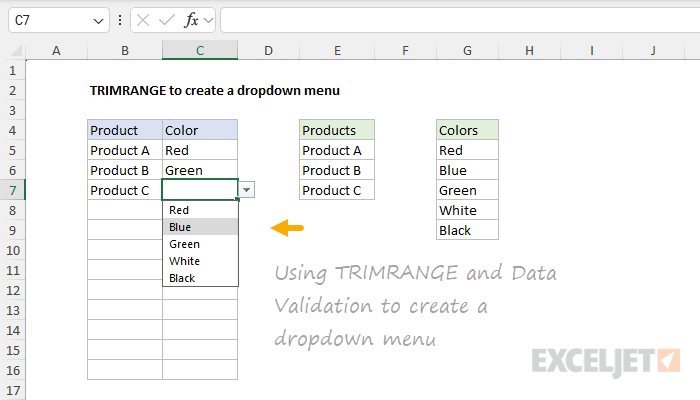Choose White from the dropdown list
Viewport: 700px width, 400px height.
pos(200,261)
